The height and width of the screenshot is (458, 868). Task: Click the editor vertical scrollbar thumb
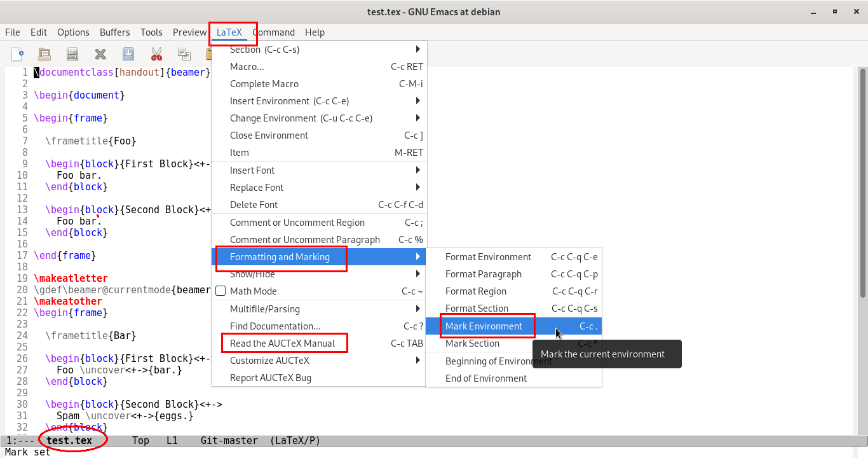click(x=862, y=181)
